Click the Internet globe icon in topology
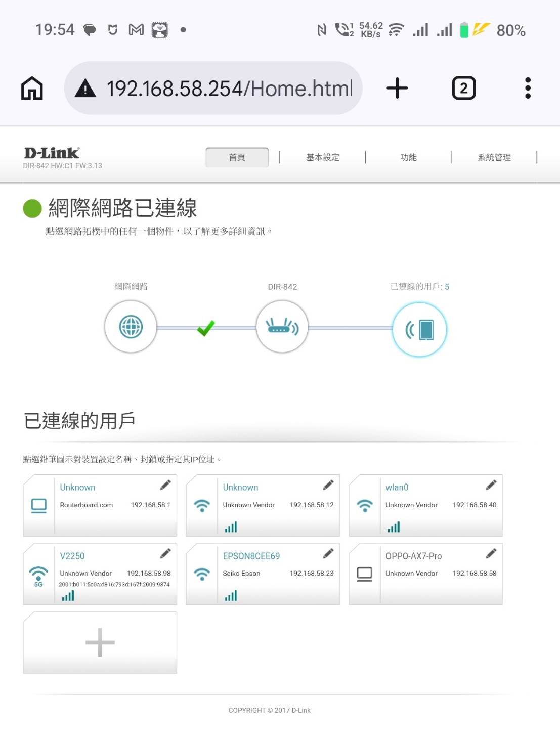 click(x=131, y=327)
